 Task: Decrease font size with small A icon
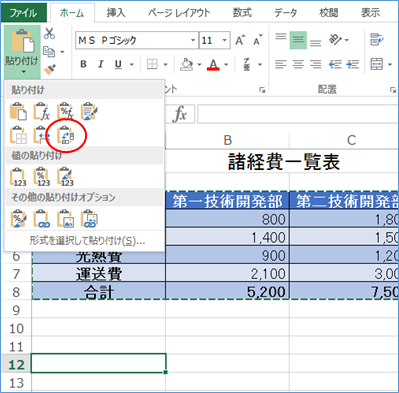(x=258, y=40)
